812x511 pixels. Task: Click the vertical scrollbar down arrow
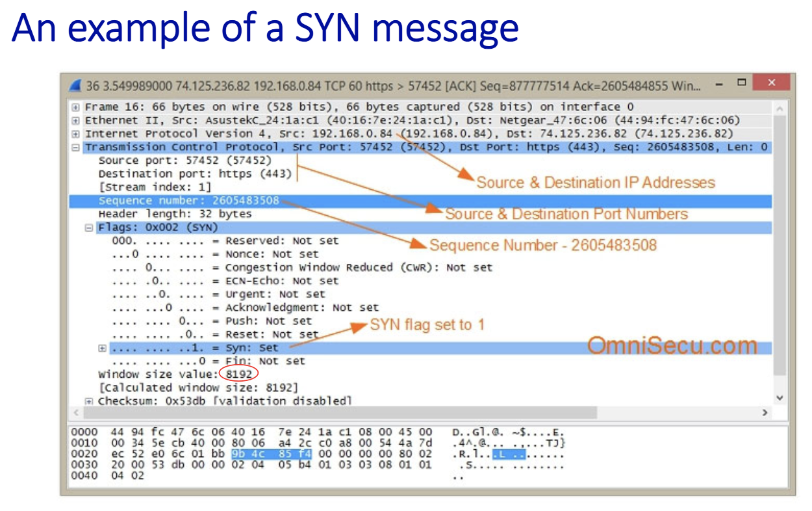780,398
